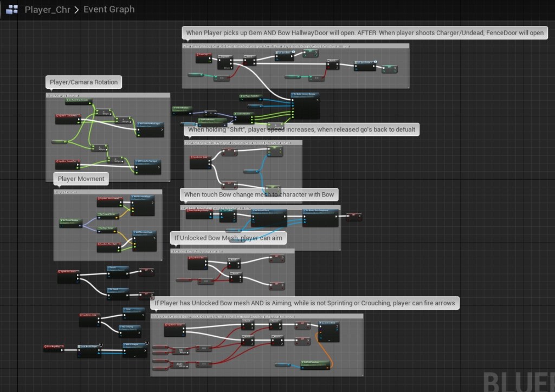Click the HallwayDoor and FenceDoor comment bubble
The width and height of the screenshot is (555, 392).
tap(365, 33)
